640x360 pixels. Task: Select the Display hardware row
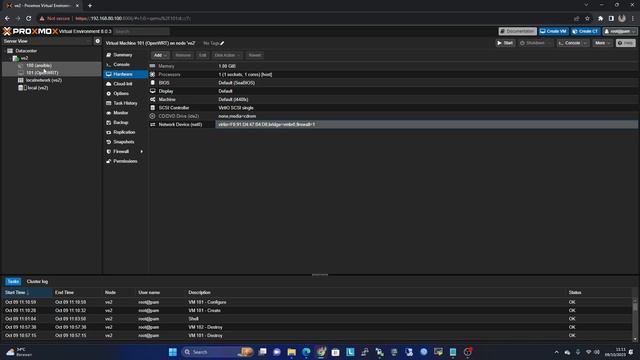point(393,91)
